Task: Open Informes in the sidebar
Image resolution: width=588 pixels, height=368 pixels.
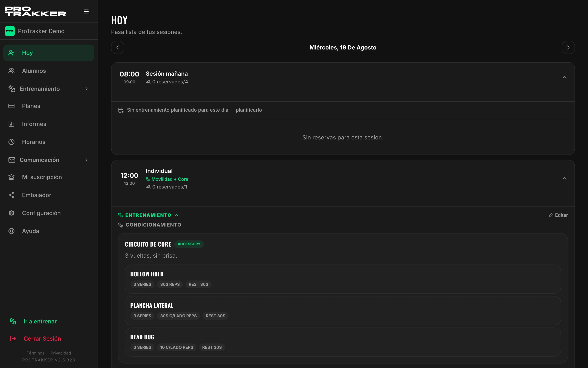Action: coord(49,124)
